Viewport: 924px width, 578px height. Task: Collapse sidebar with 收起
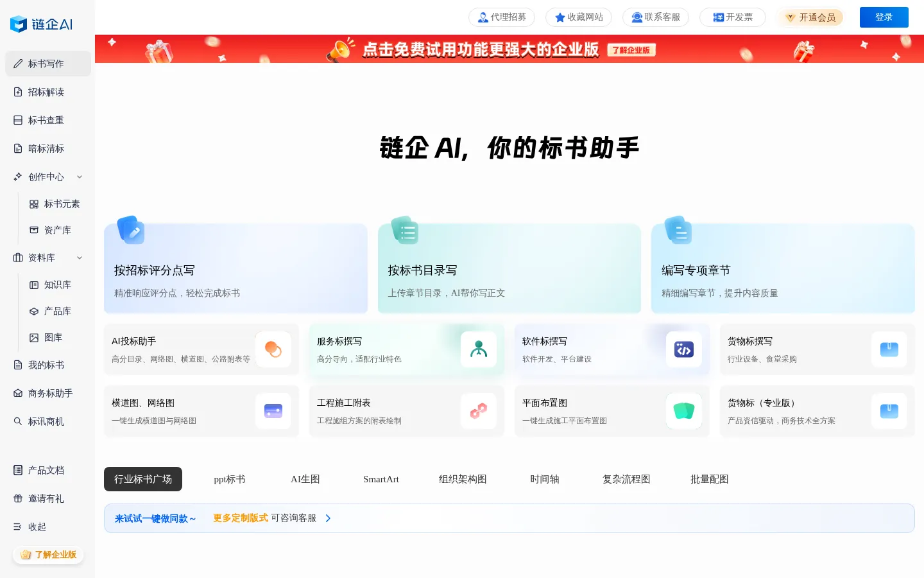point(30,527)
